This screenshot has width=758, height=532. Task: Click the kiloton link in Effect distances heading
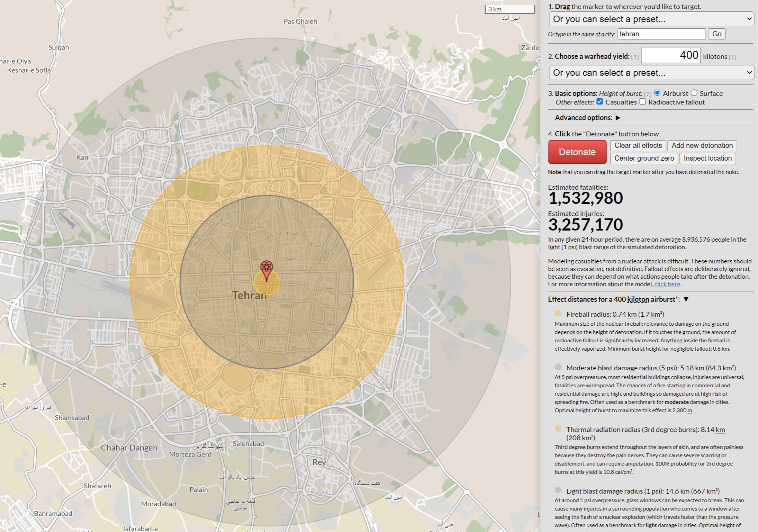[638, 299]
